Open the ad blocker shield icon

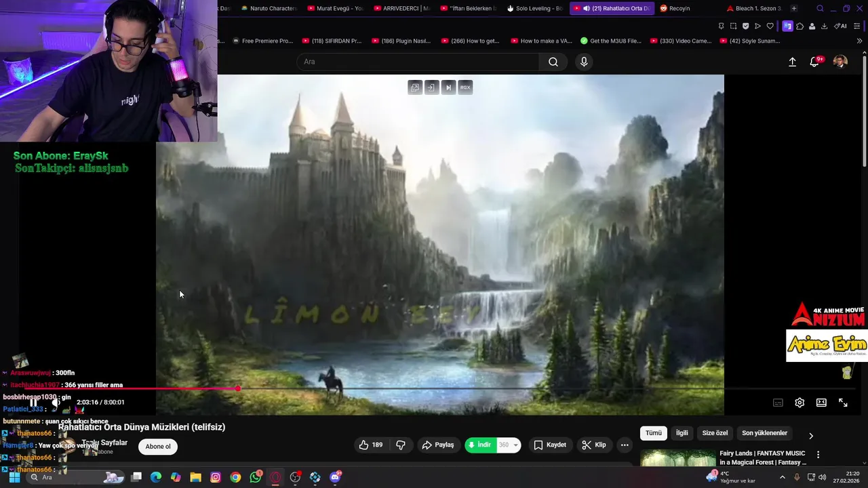pyautogui.click(x=745, y=26)
